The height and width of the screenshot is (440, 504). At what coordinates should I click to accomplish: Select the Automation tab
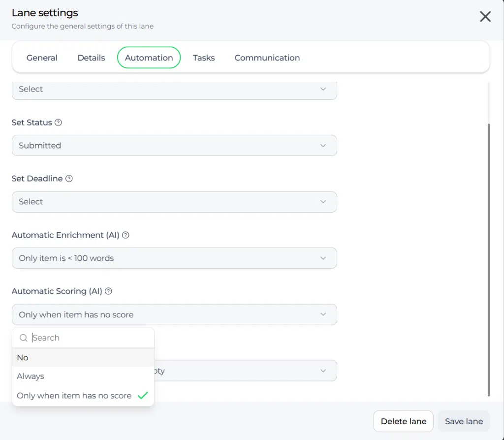(x=149, y=58)
